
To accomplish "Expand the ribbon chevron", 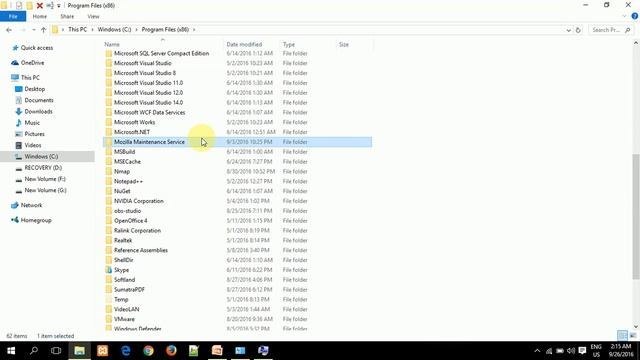I will [x=624, y=16].
